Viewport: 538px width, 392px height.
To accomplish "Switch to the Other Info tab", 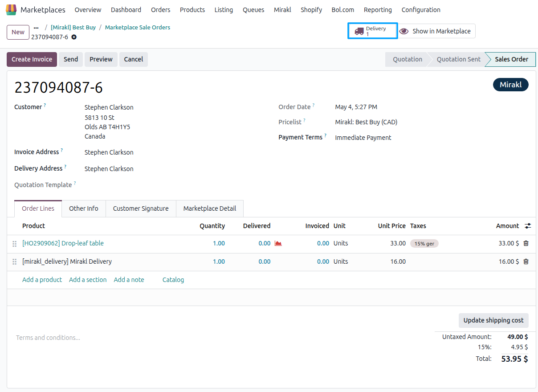I will point(84,208).
